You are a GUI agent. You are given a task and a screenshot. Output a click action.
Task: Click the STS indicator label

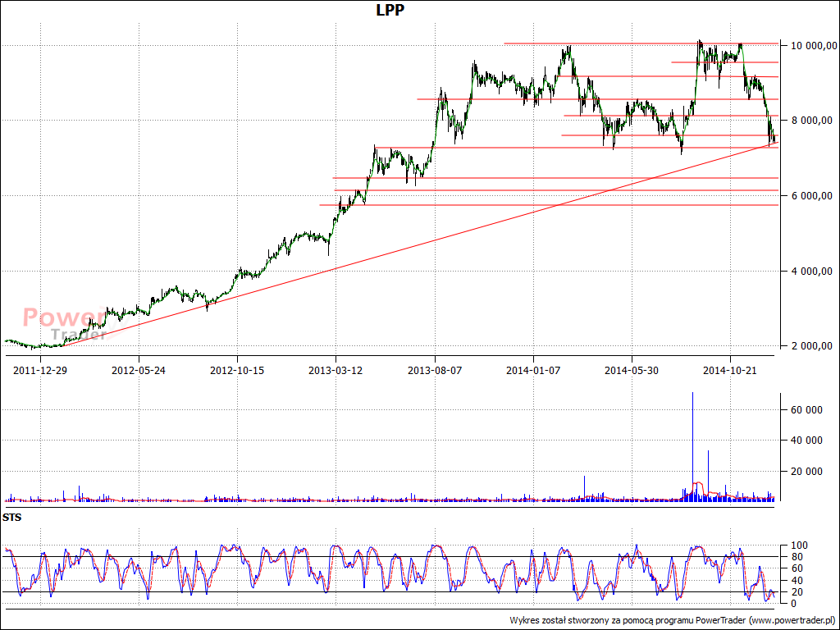[x=11, y=518]
